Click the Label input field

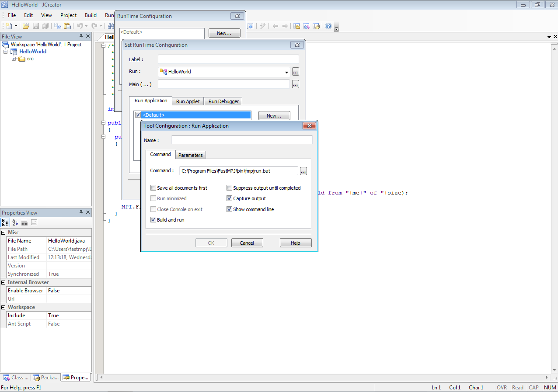228,59
